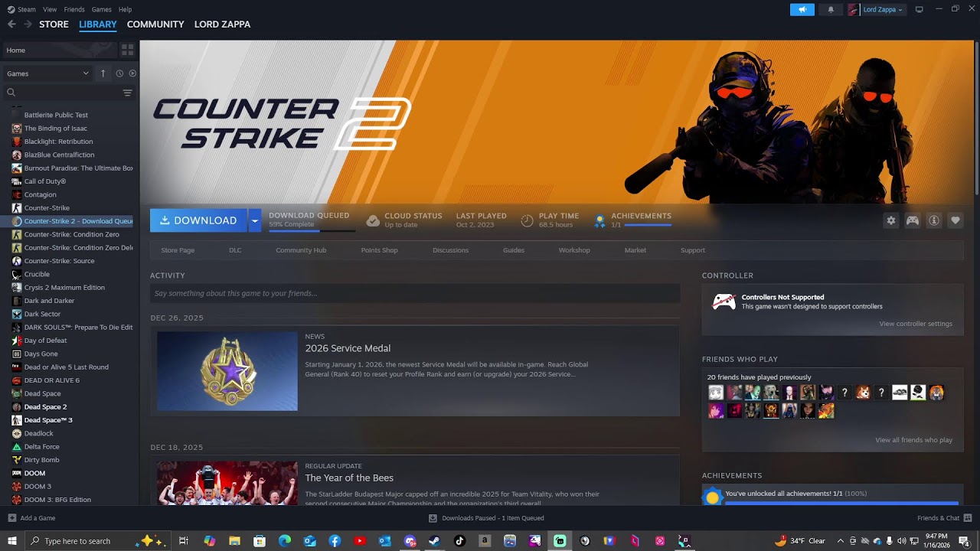Open the Games menu
Viewport: 980px width, 551px height.
[x=101, y=9]
